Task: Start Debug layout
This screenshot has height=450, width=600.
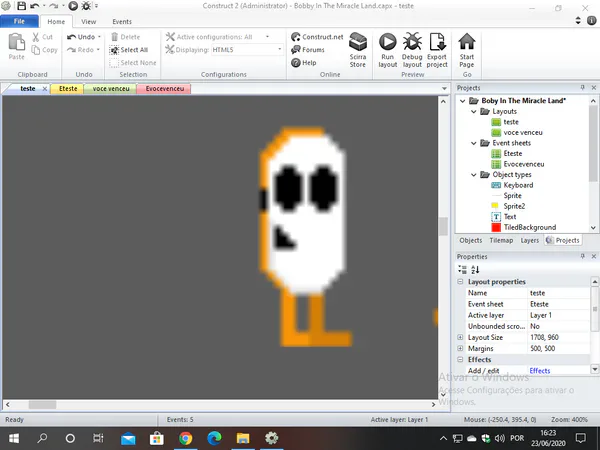Action: [412, 50]
